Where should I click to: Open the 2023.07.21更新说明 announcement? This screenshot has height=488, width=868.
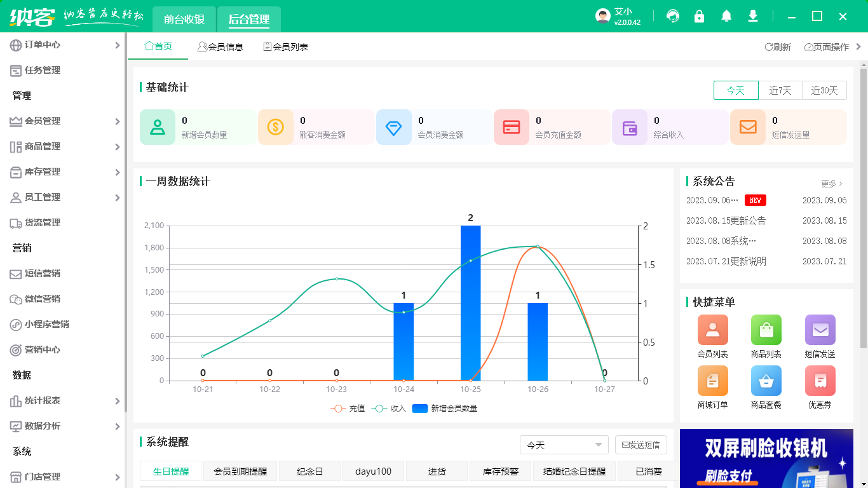[x=726, y=261]
